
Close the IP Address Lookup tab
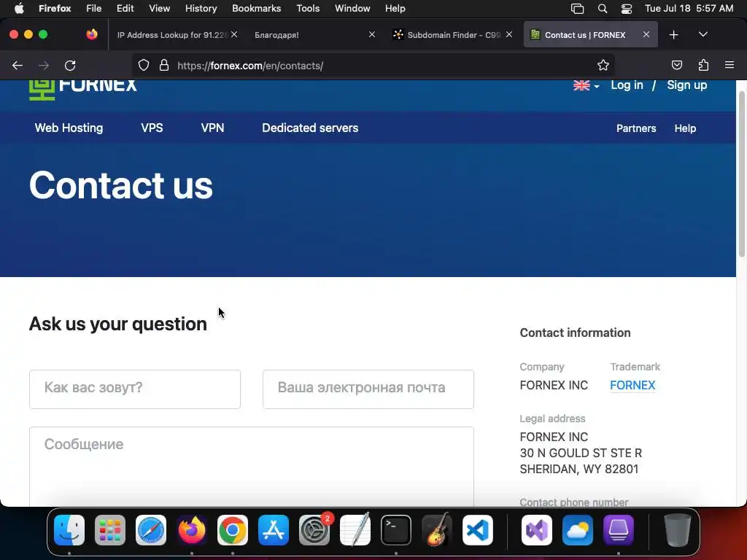pos(234,34)
